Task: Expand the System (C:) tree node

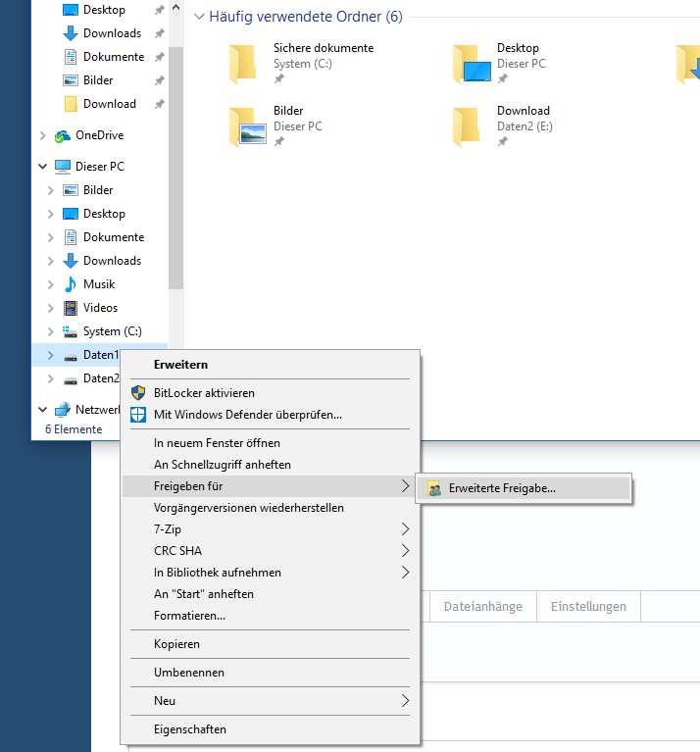Action: 50,331
